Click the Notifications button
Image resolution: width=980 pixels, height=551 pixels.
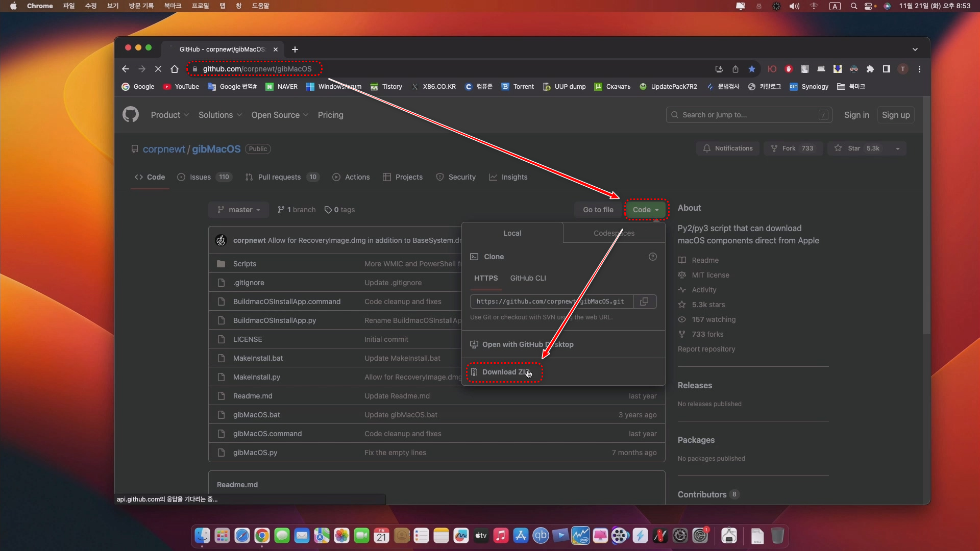(x=727, y=148)
